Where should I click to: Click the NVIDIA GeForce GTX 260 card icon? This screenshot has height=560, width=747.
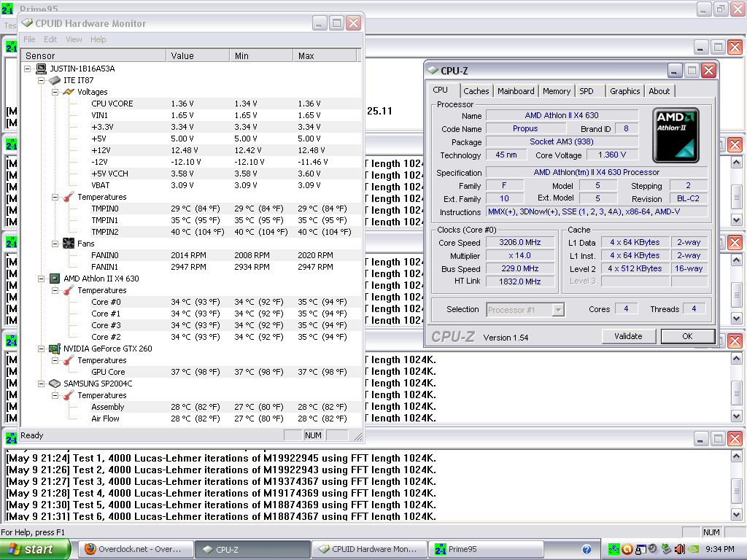(x=54, y=349)
